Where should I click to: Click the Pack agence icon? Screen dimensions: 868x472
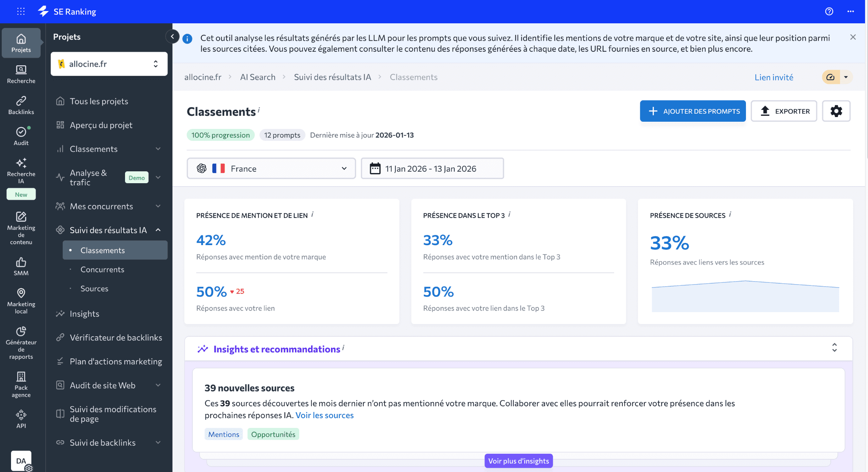coord(21,380)
